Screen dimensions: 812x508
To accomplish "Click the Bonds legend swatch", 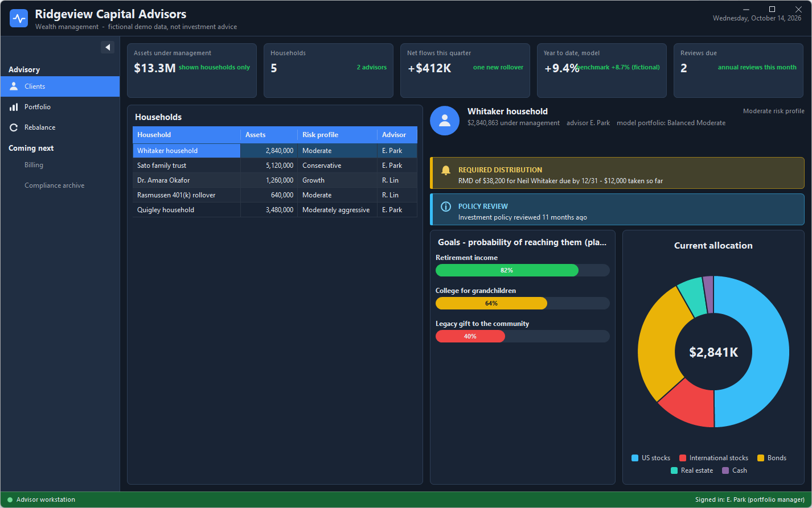I will coord(761,458).
